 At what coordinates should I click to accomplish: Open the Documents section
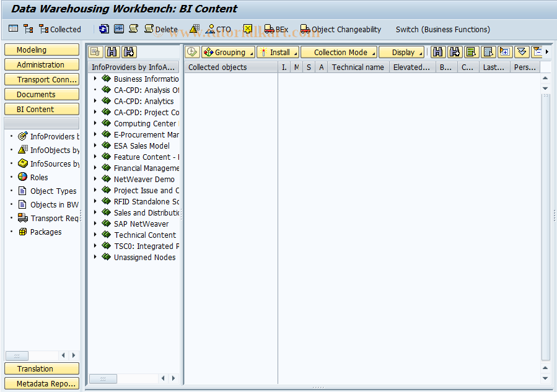tap(42, 95)
